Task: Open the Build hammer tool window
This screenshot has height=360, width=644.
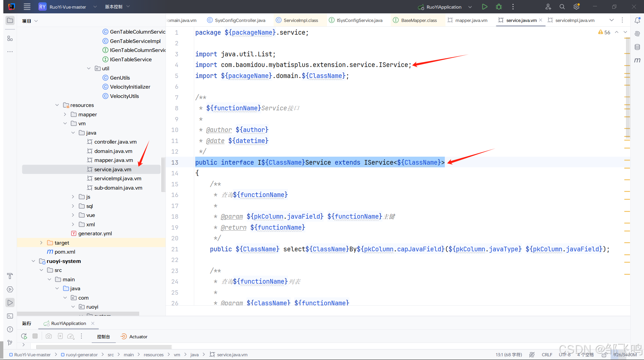Action: tap(10, 276)
